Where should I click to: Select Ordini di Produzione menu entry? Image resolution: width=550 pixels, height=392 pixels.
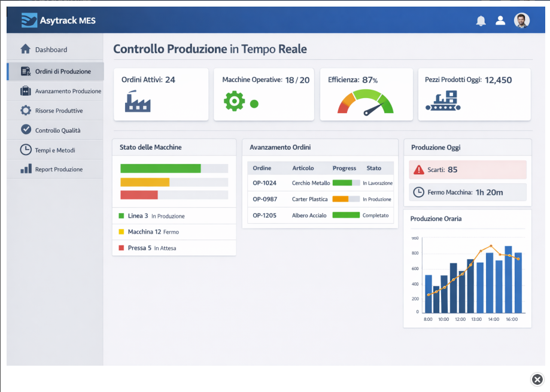coord(55,71)
